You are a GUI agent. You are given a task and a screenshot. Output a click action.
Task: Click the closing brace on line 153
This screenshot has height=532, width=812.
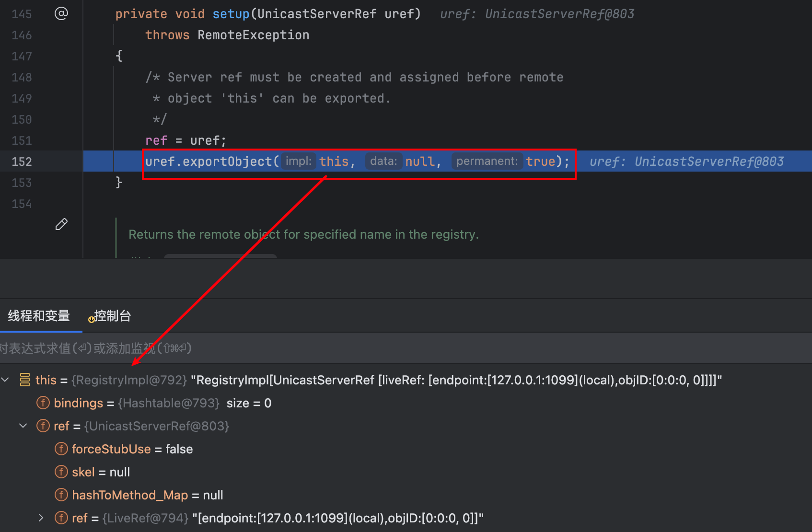click(x=119, y=183)
